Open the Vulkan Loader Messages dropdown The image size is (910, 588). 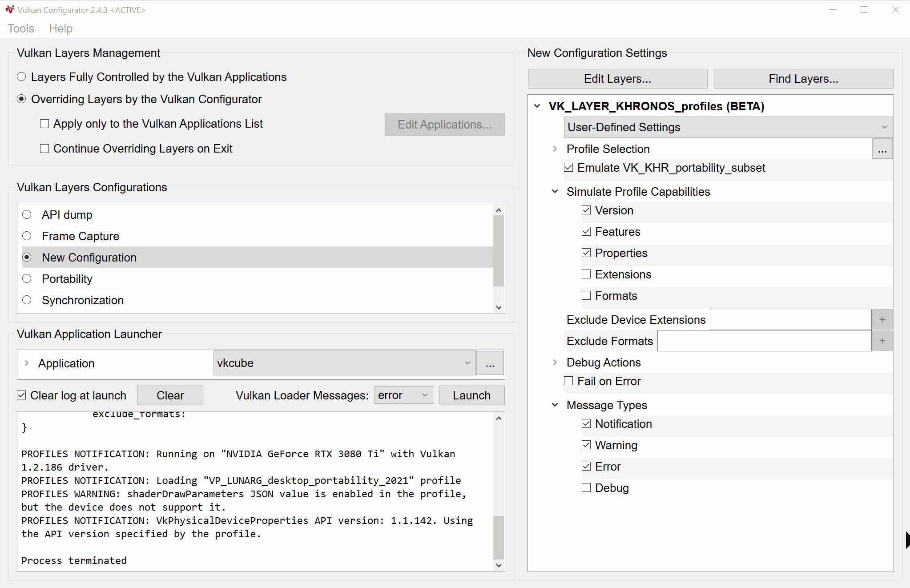[x=403, y=395]
